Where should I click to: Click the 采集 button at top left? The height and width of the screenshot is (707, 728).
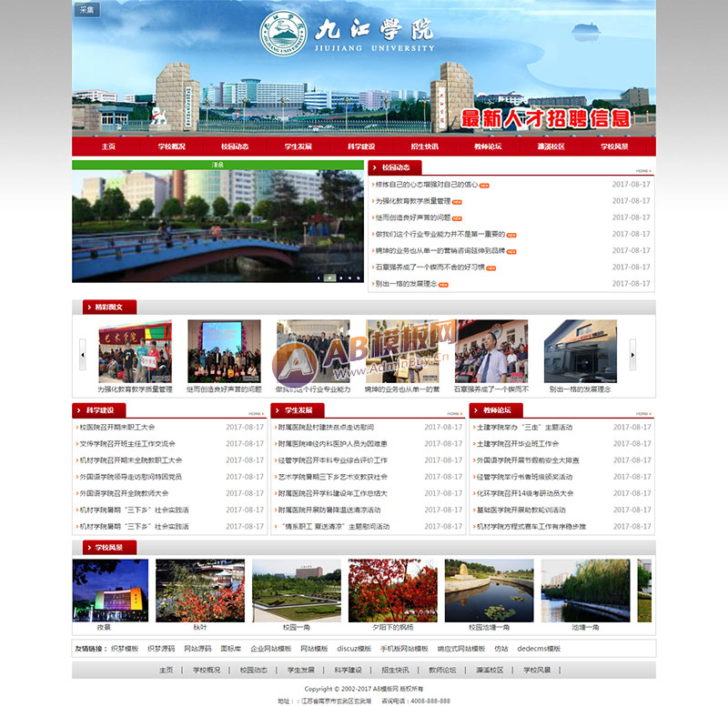click(86, 9)
